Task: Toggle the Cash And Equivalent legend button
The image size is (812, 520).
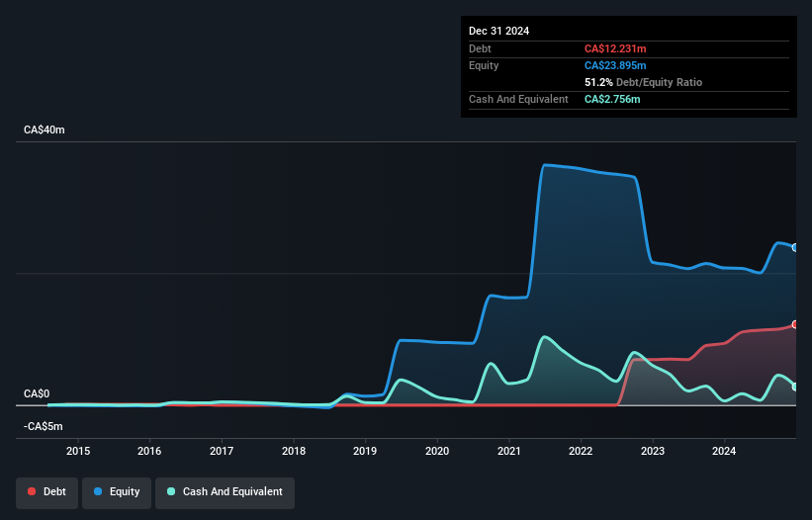Action: [x=225, y=492]
